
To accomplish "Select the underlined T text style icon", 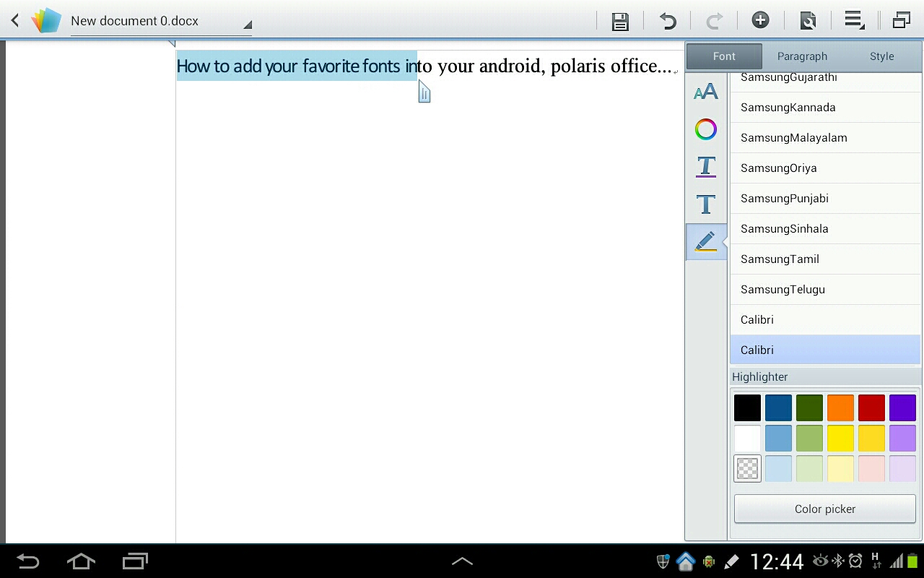I will [706, 167].
